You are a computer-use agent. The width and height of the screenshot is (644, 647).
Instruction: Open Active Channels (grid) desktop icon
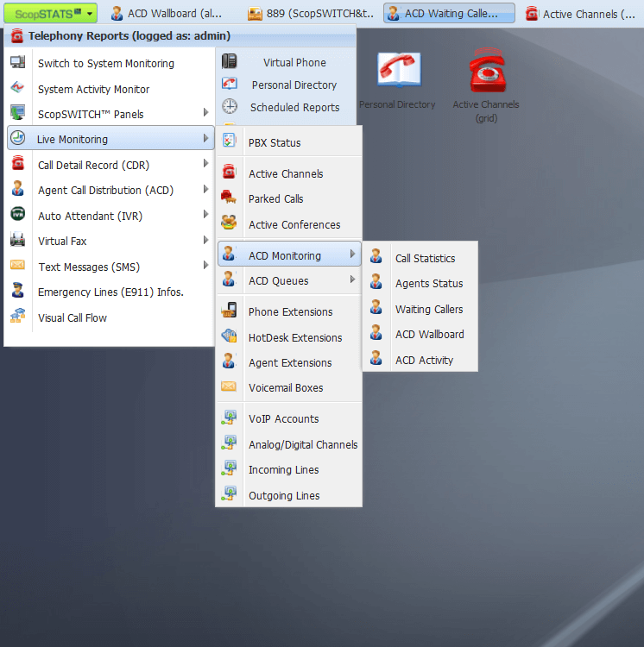(486, 74)
